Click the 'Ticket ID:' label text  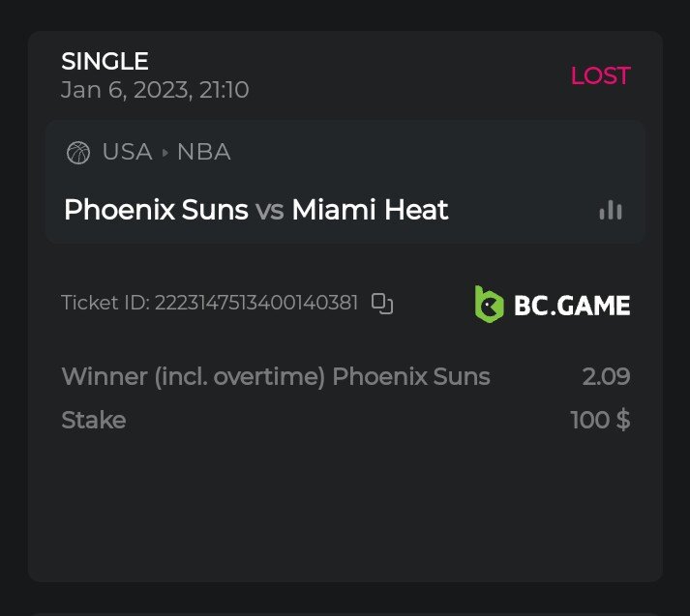pyautogui.click(x=105, y=303)
